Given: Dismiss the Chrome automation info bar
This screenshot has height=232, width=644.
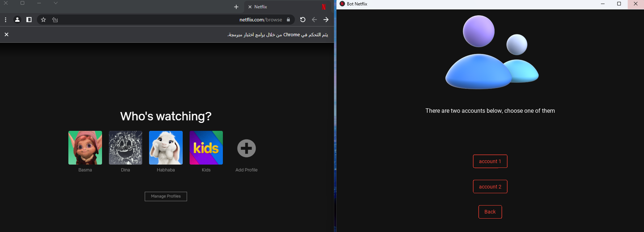Looking at the screenshot, I should pos(7,34).
